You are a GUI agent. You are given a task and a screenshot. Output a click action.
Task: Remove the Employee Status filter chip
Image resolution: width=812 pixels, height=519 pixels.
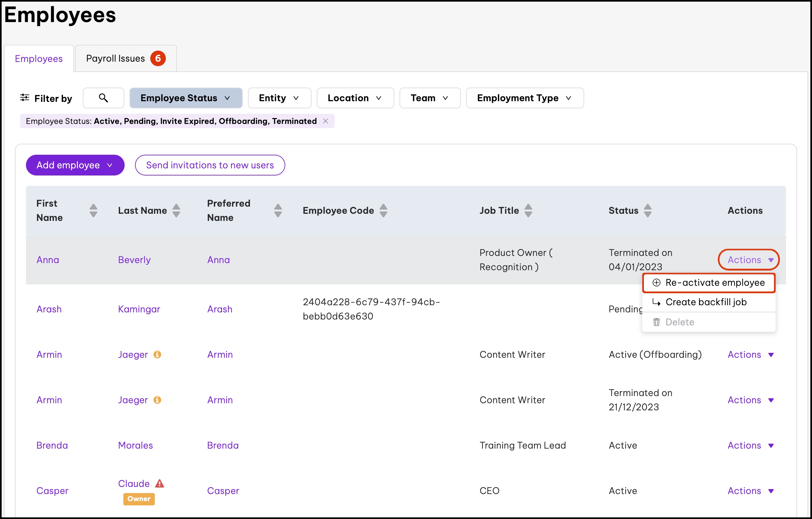click(326, 121)
